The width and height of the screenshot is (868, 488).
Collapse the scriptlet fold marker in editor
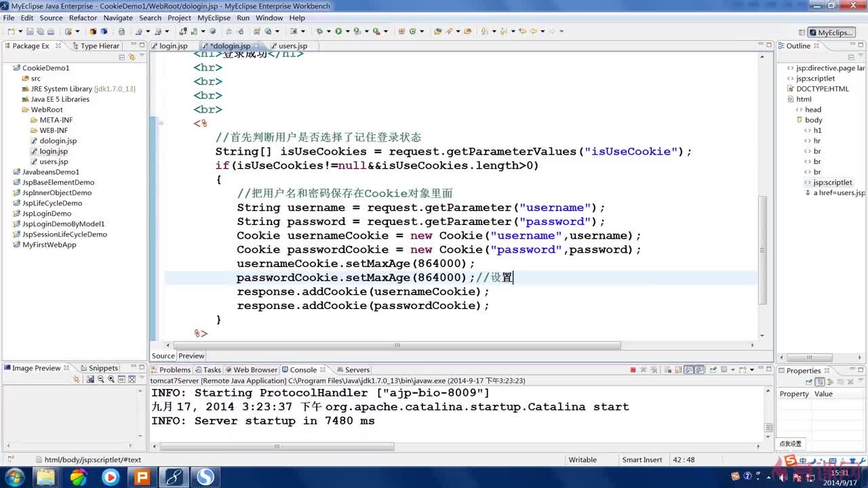(x=161, y=123)
